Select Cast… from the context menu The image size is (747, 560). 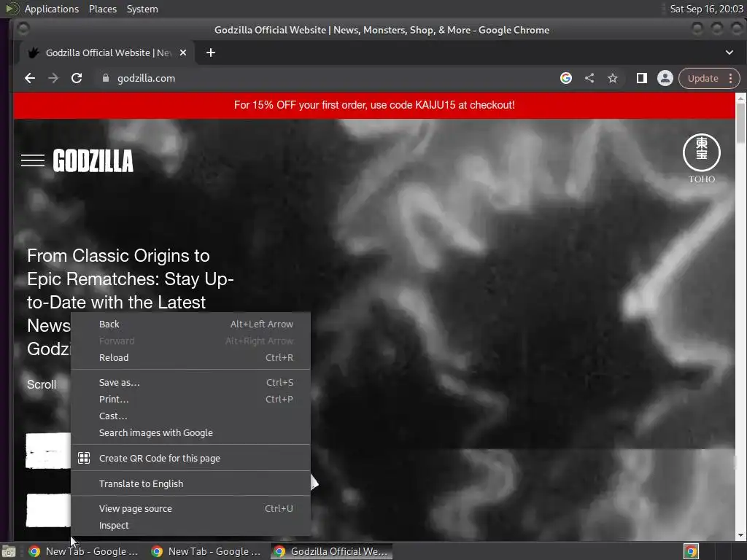pyautogui.click(x=190, y=416)
